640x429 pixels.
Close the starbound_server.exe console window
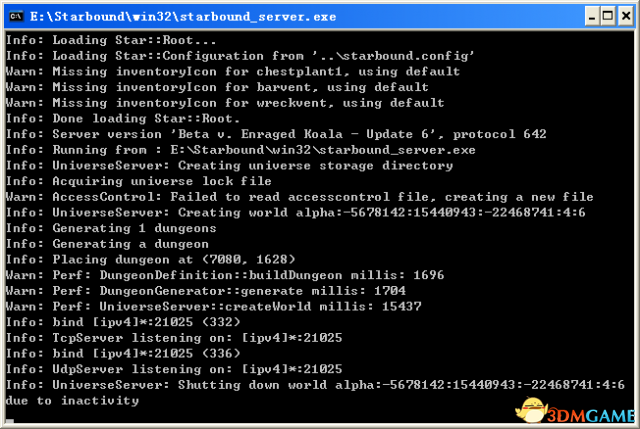click(x=626, y=16)
